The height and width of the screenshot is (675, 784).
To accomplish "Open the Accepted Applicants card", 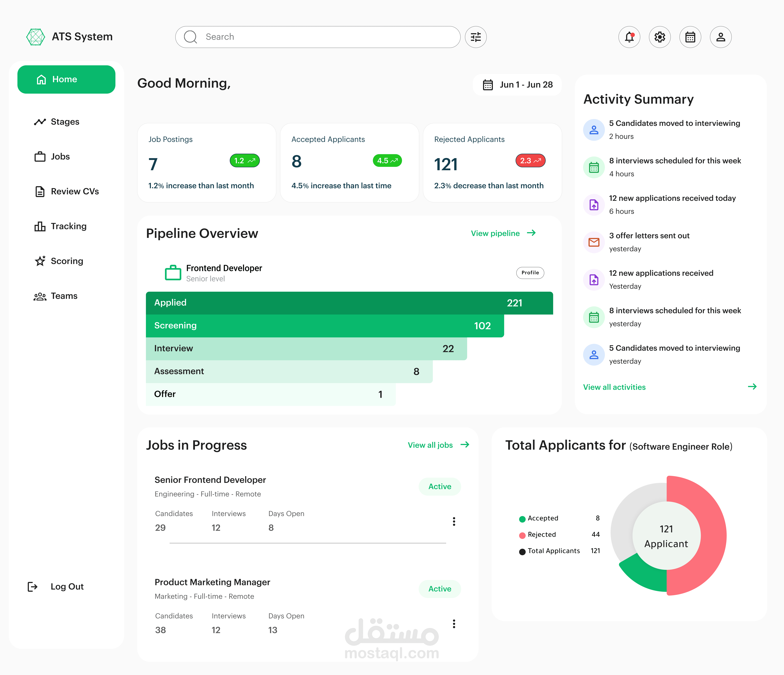I will (350, 163).
